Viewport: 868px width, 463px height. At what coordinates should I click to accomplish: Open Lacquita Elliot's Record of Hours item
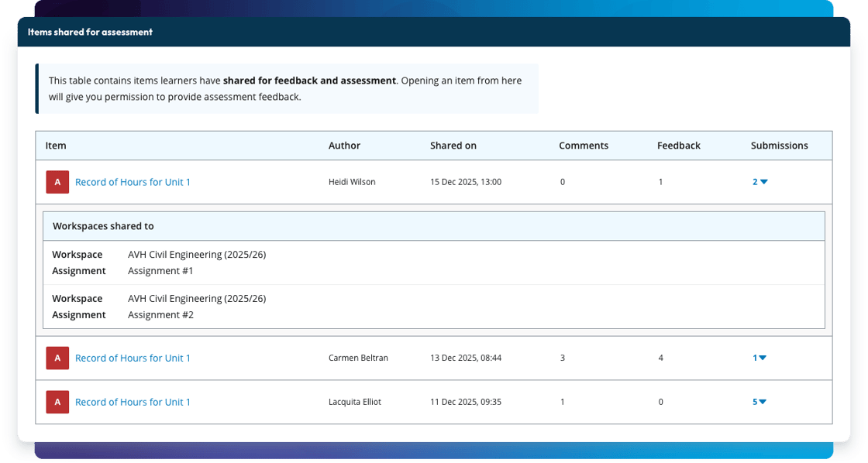pyautogui.click(x=133, y=402)
